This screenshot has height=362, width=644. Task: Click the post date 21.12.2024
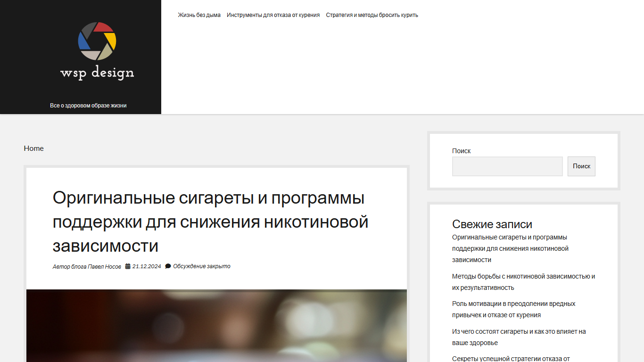tap(147, 266)
